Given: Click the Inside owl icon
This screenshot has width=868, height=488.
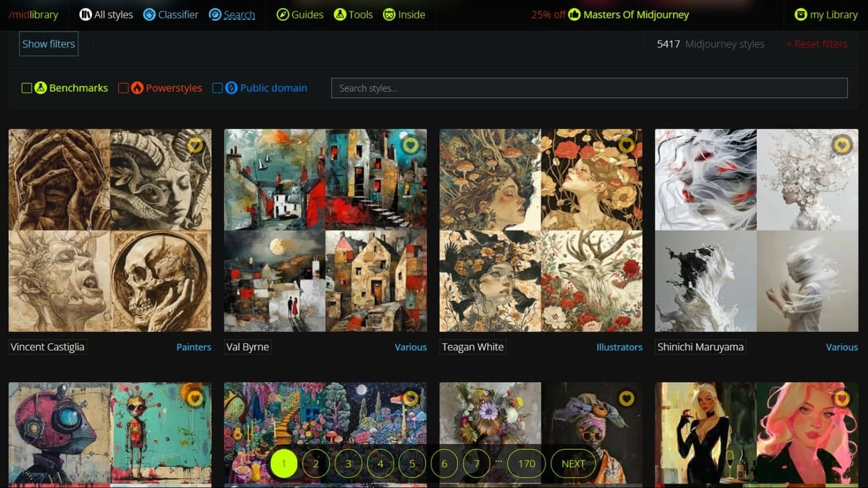Looking at the screenshot, I should [x=389, y=15].
